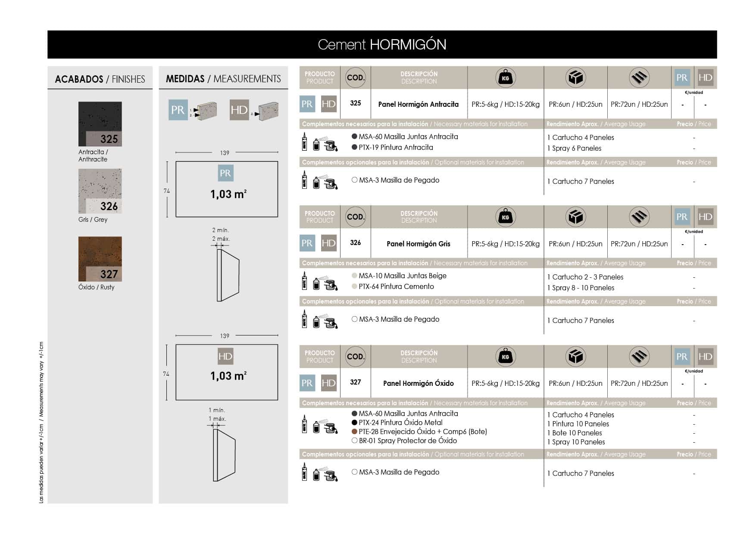The height and width of the screenshot is (534, 756).
Task: Click the Cement HORMIGÓN title banner
Action: click(382, 44)
